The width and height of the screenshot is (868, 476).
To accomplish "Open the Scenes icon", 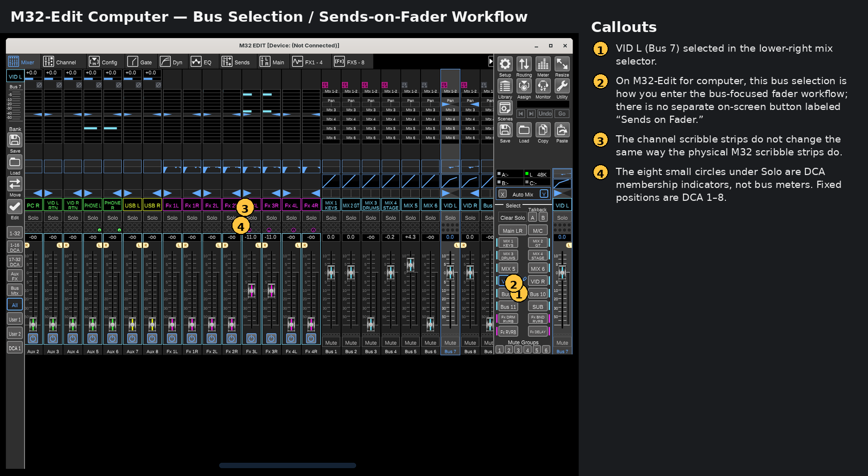I will coord(505,108).
